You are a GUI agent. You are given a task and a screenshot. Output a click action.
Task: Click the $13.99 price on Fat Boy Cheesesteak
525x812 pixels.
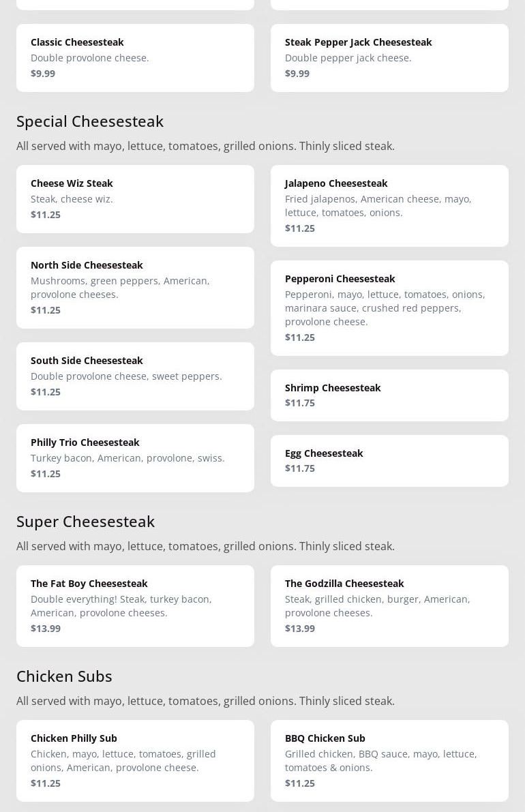(x=46, y=629)
